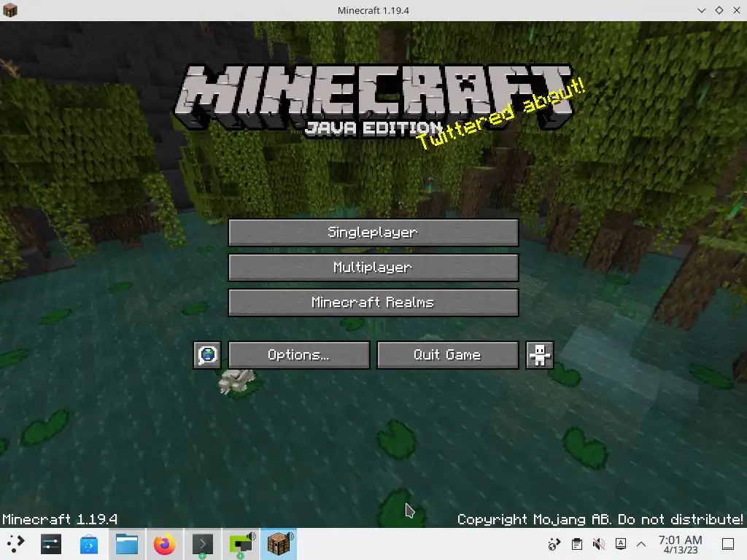Open accessibility settings figure icon
This screenshot has width=747, height=560.
tap(540, 355)
